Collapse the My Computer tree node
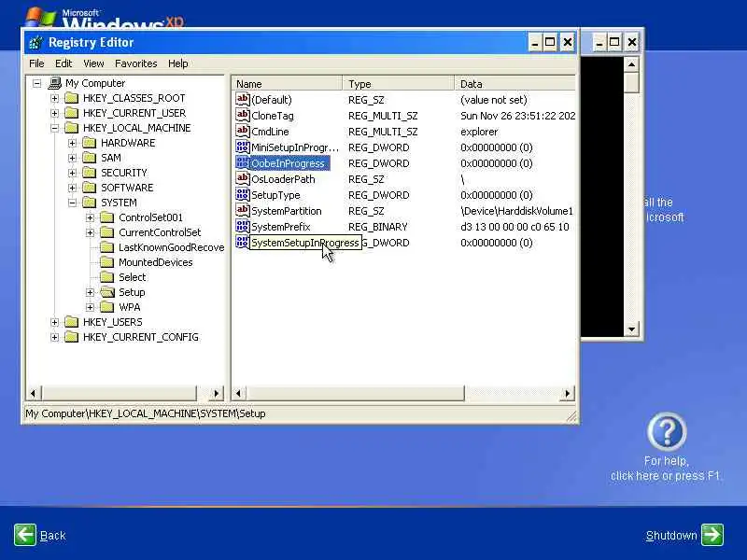Image resolution: width=747 pixels, height=560 pixels. click(36, 83)
